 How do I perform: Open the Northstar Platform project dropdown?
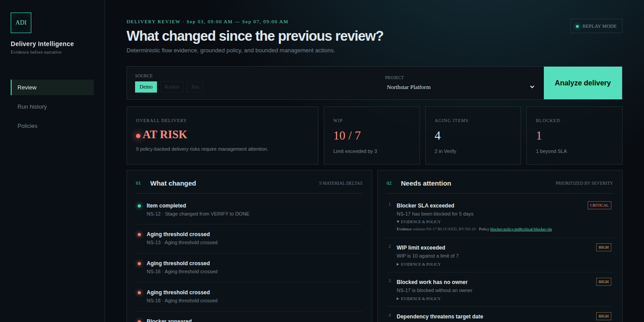[460, 87]
